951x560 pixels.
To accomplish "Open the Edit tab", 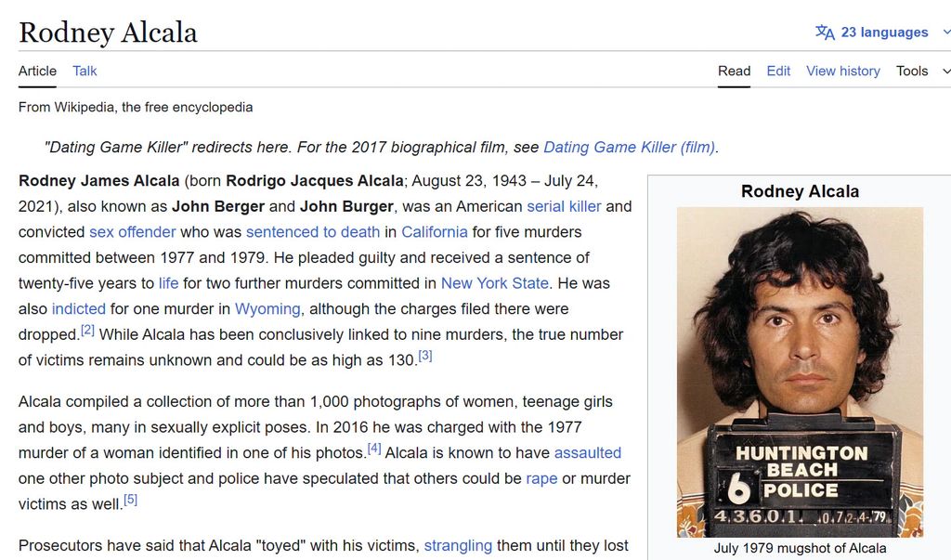I will [778, 71].
